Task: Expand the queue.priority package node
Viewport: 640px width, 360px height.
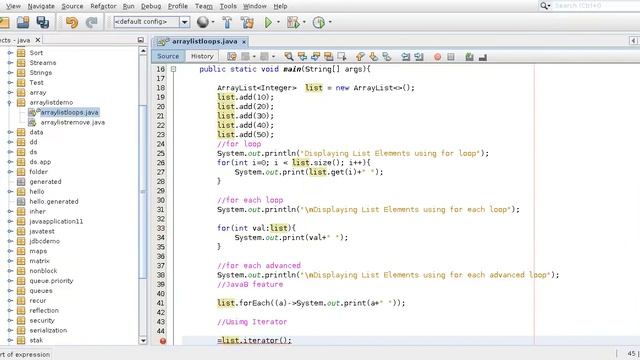Action: tap(10, 281)
